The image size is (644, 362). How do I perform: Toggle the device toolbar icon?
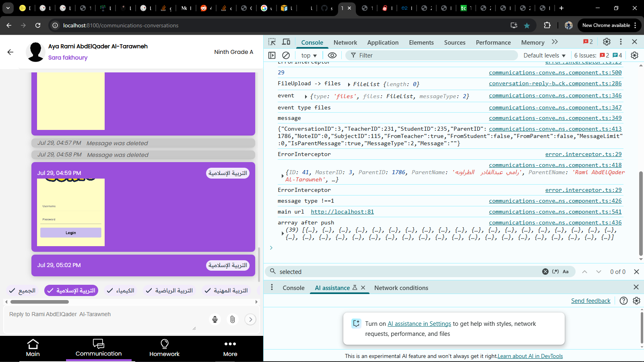coord(286,42)
